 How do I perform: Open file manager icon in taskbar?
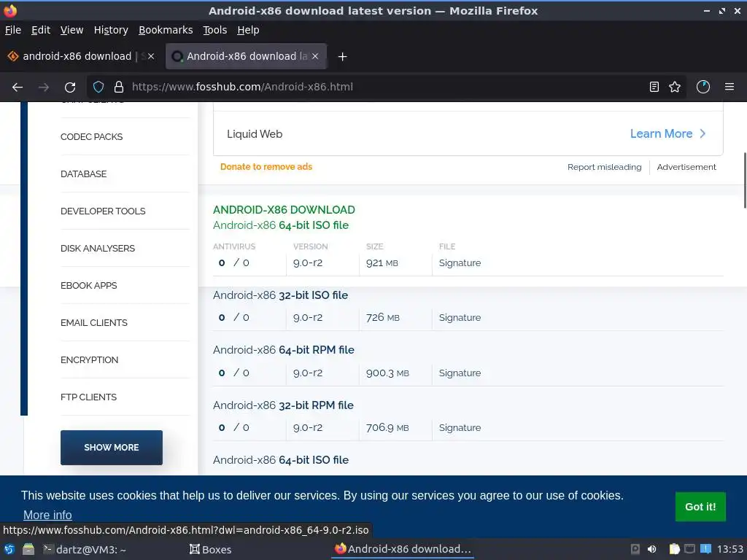tap(28, 549)
